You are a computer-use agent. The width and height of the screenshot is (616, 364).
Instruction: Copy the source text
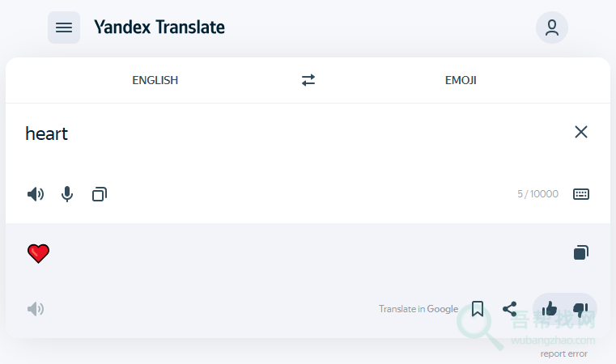click(x=100, y=194)
